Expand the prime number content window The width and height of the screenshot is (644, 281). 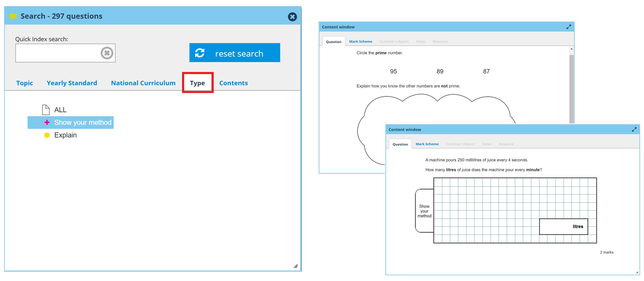pos(568,27)
